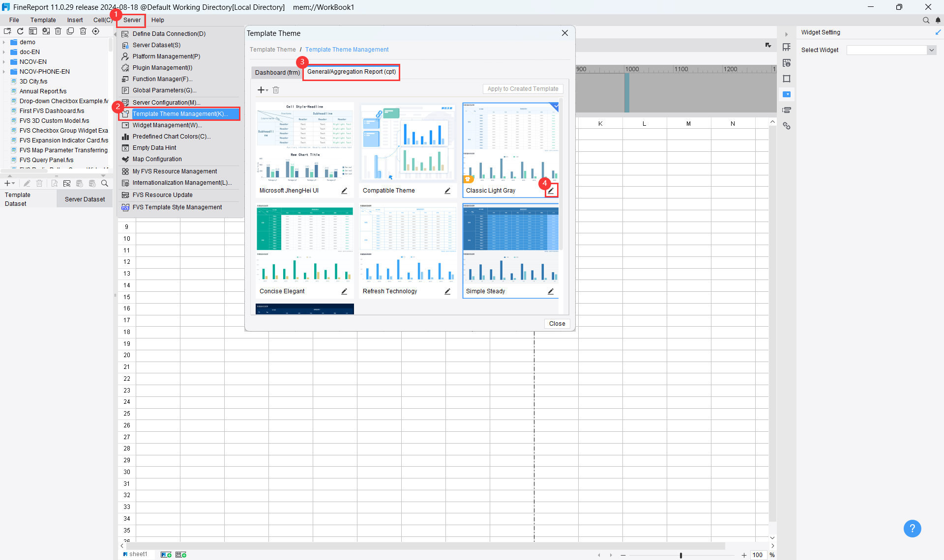Click the edit pencil for Compatible Theme

pyautogui.click(x=447, y=191)
